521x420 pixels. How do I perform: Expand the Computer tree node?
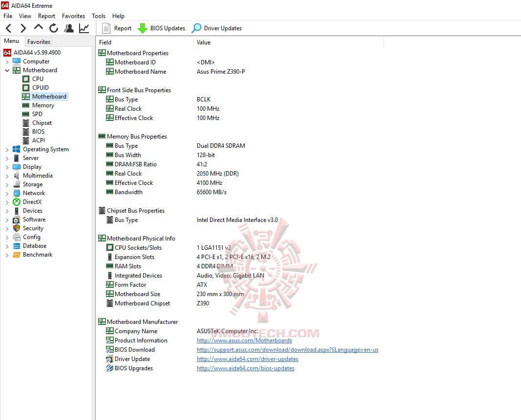coord(7,62)
